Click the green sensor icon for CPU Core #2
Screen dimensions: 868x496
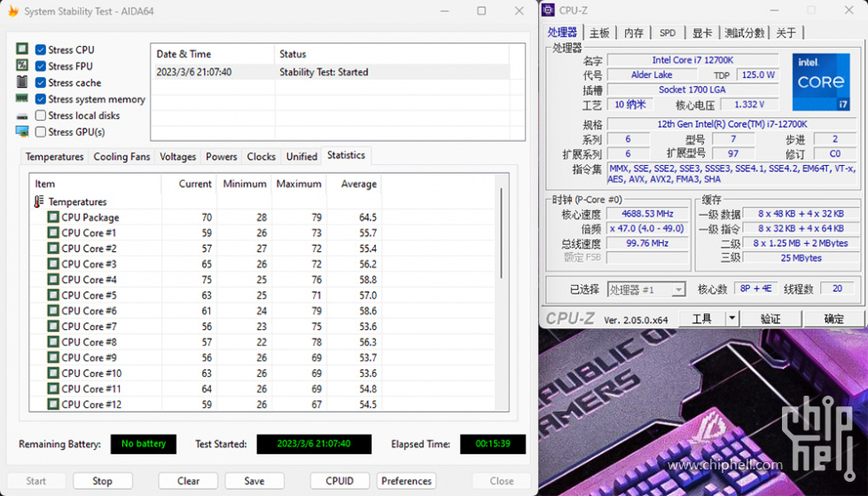tap(53, 248)
